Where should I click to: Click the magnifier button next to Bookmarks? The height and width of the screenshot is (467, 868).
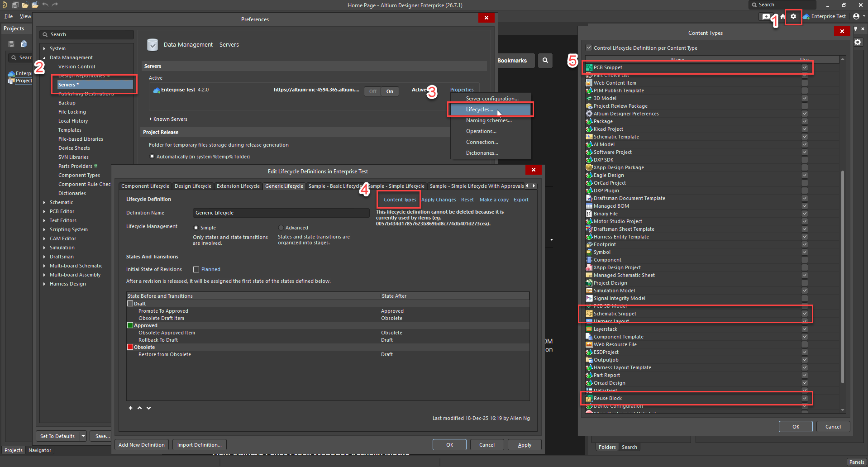(x=545, y=60)
